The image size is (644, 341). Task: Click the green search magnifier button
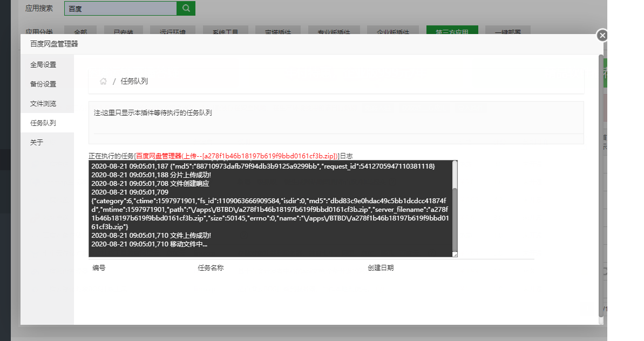tap(186, 8)
